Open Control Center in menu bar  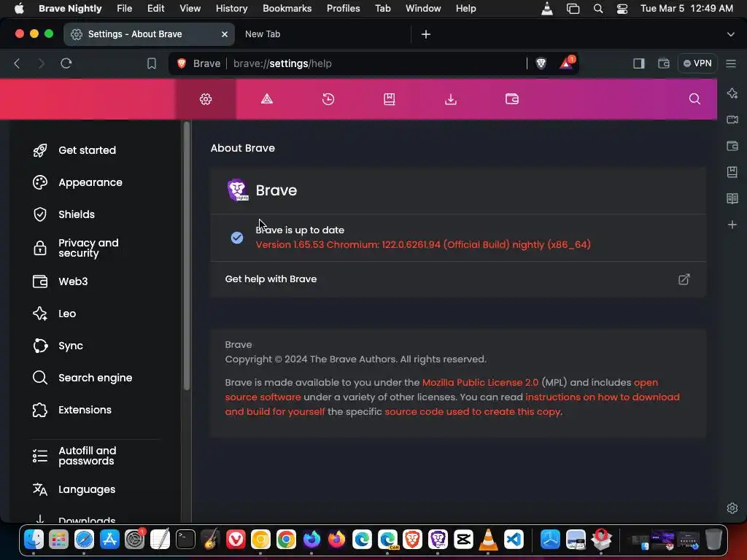point(622,9)
